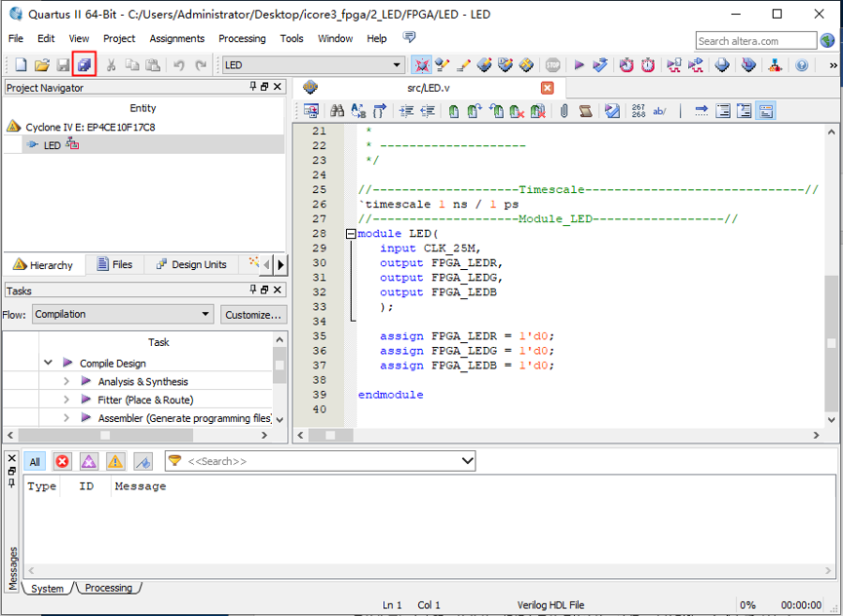The height and width of the screenshot is (616, 843).
Task: Click the Help question mark icon
Action: click(x=802, y=65)
